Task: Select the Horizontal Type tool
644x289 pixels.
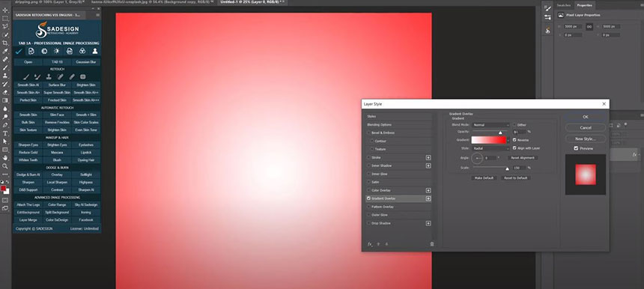Action: (5, 133)
